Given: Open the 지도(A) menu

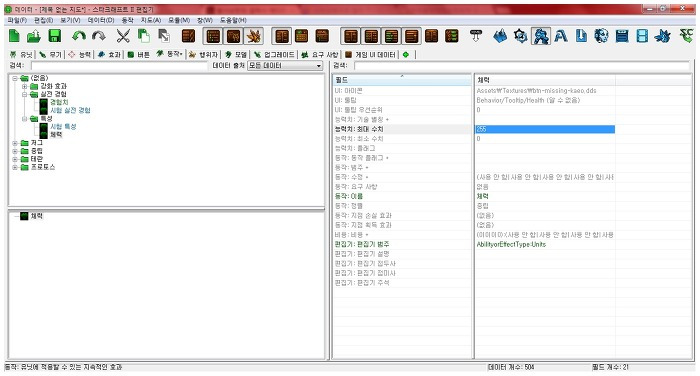Looking at the screenshot, I should point(150,20).
